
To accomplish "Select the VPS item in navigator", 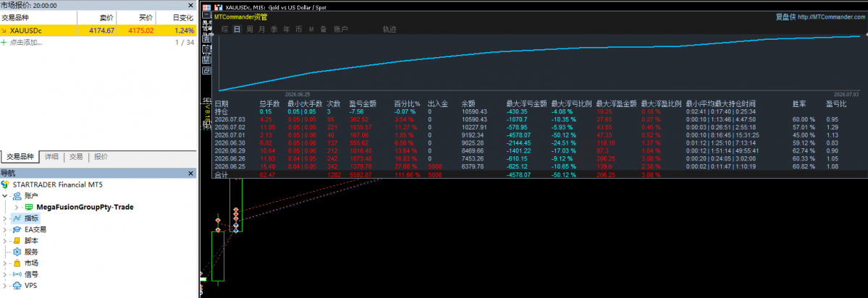I will (31, 286).
